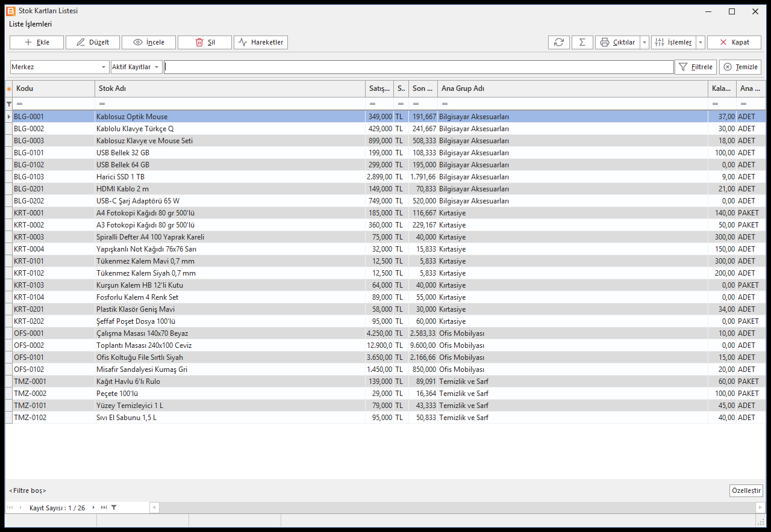Click the Sil button
This screenshot has width=771, height=532.
(x=205, y=42)
